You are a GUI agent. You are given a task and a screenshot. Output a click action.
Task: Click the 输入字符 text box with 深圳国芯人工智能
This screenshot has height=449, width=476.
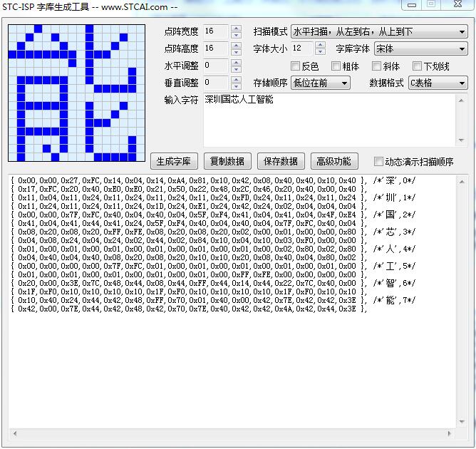coord(329,120)
